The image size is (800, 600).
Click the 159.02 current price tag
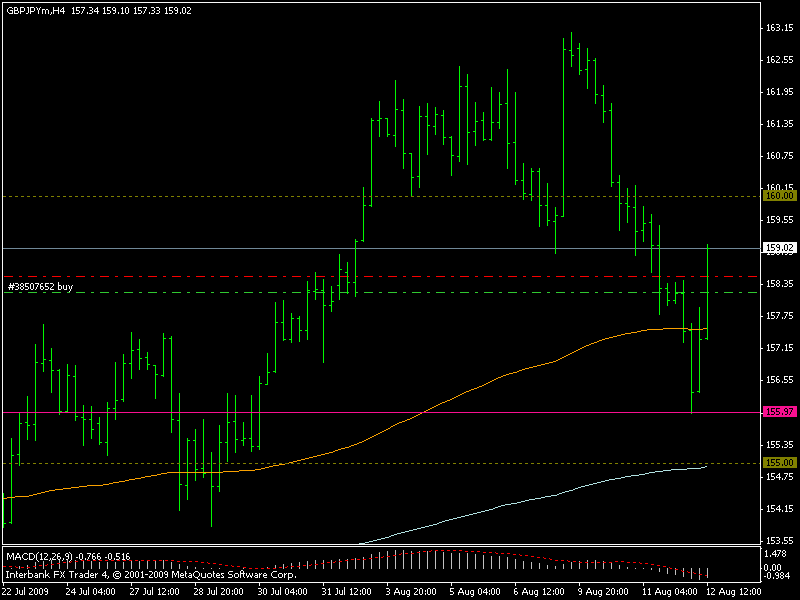(x=779, y=248)
